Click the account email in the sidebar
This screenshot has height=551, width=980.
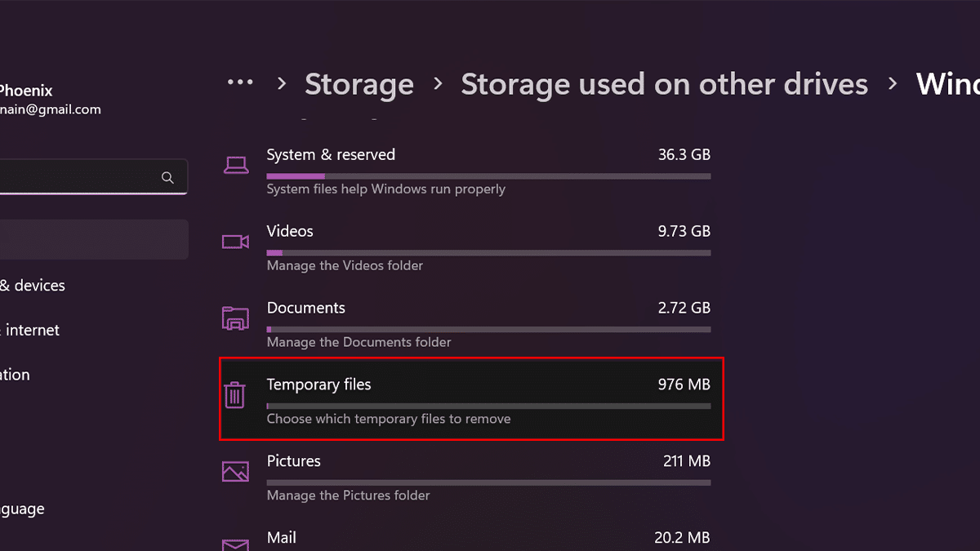click(x=51, y=109)
